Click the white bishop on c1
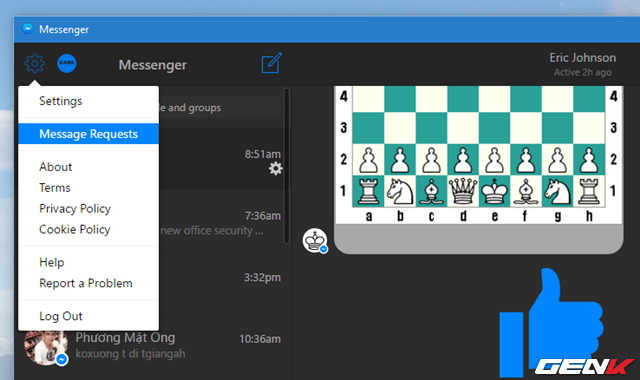Viewport: 640px width, 380px height. click(x=431, y=191)
